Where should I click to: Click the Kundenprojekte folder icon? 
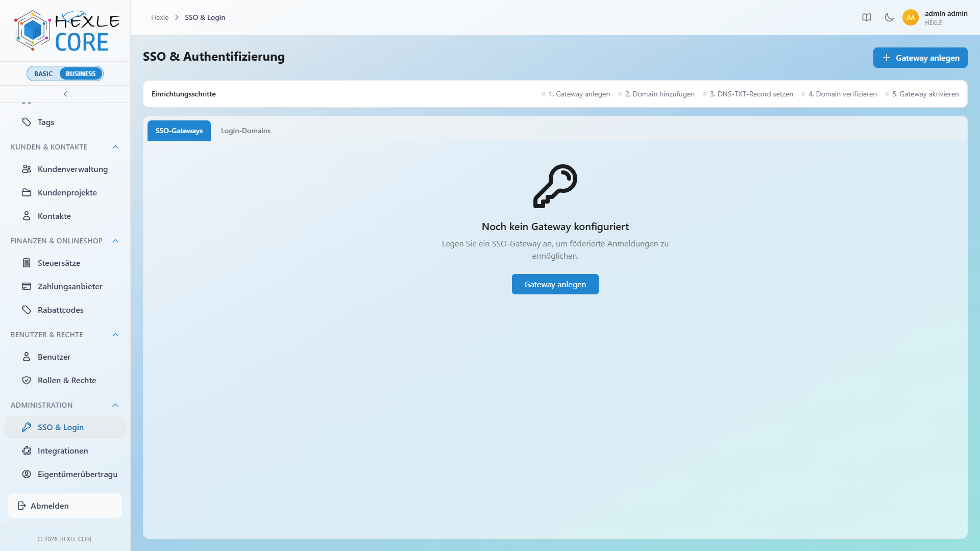(x=27, y=192)
